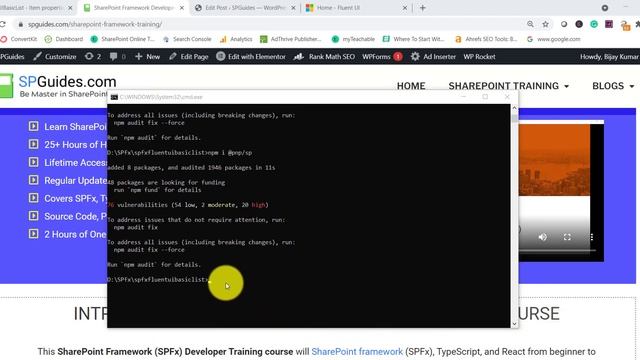
Task: Open the page zoom magnifier icon
Action: pos(530,24)
